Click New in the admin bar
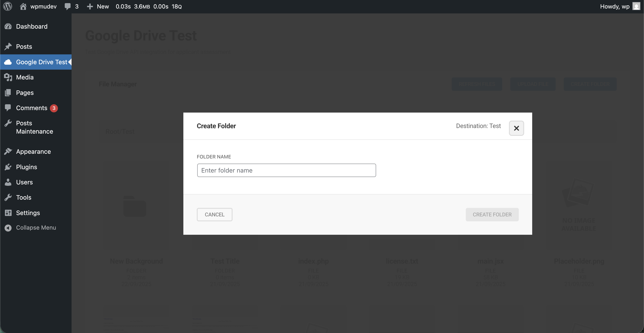 103,6
